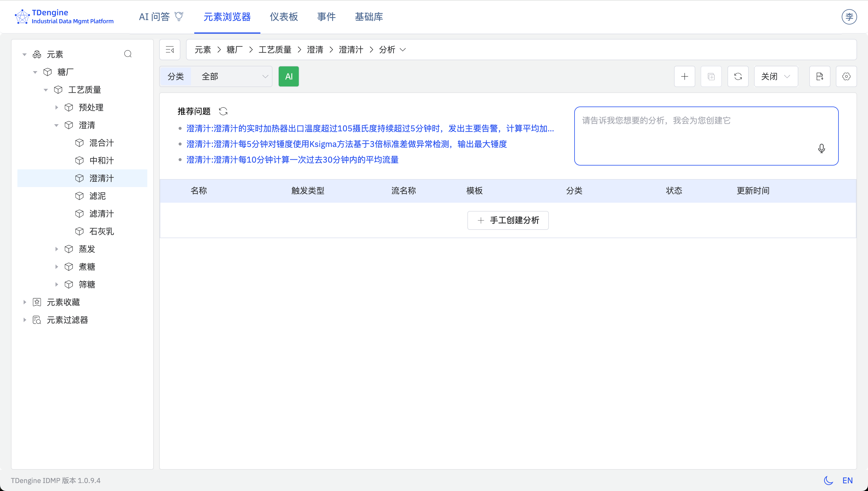
Task: Refresh the recommended questions
Action: 223,111
